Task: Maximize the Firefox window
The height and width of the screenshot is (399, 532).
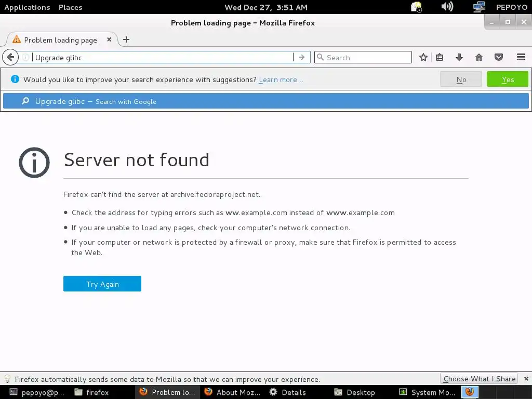Action: (x=508, y=22)
